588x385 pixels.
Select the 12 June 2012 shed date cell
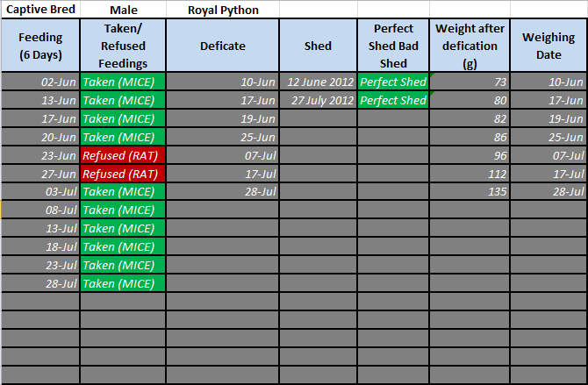pyautogui.click(x=318, y=82)
